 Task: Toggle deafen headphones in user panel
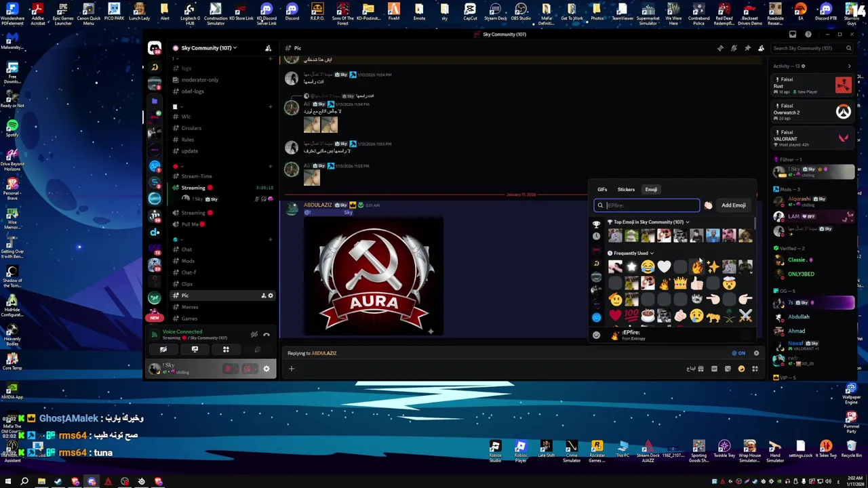pos(247,369)
